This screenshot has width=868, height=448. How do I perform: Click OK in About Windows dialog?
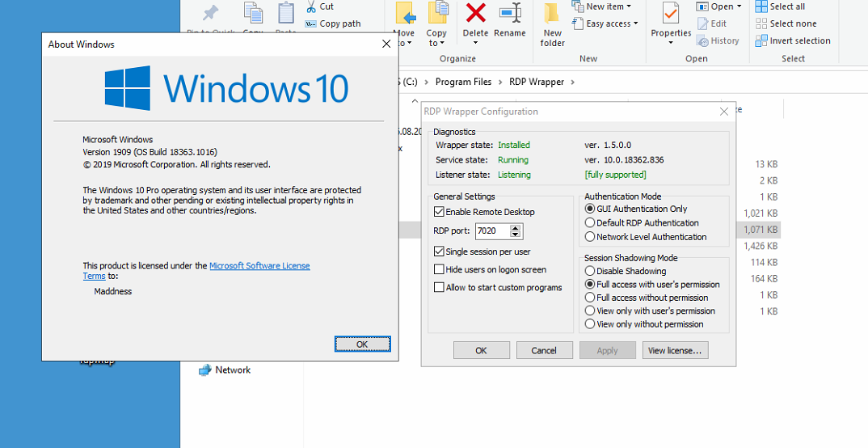pos(362,344)
